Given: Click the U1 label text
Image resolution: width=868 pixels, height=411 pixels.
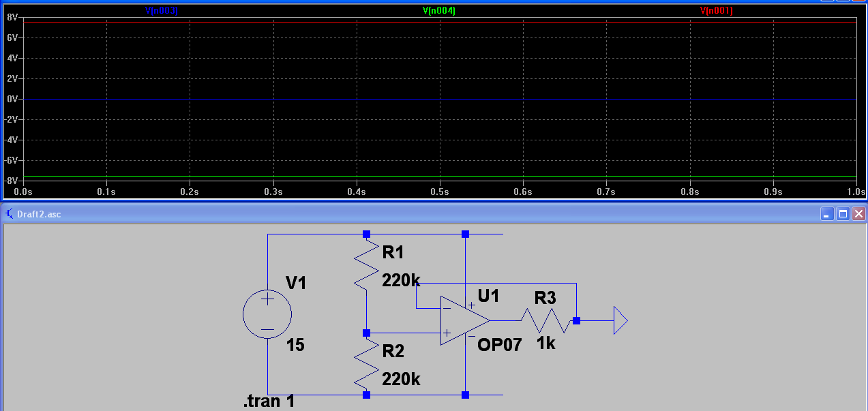Looking at the screenshot, I should pyautogui.click(x=489, y=296).
